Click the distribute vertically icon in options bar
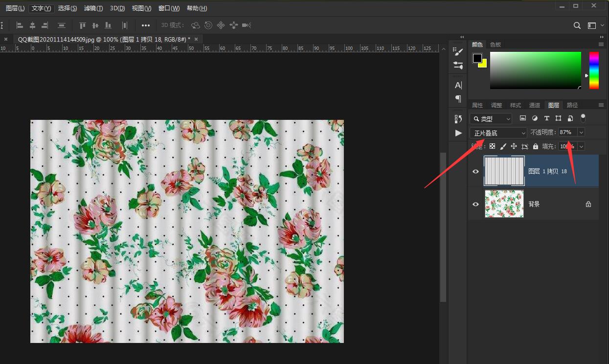The height and width of the screenshot is (364, 609). pos(62,25)
